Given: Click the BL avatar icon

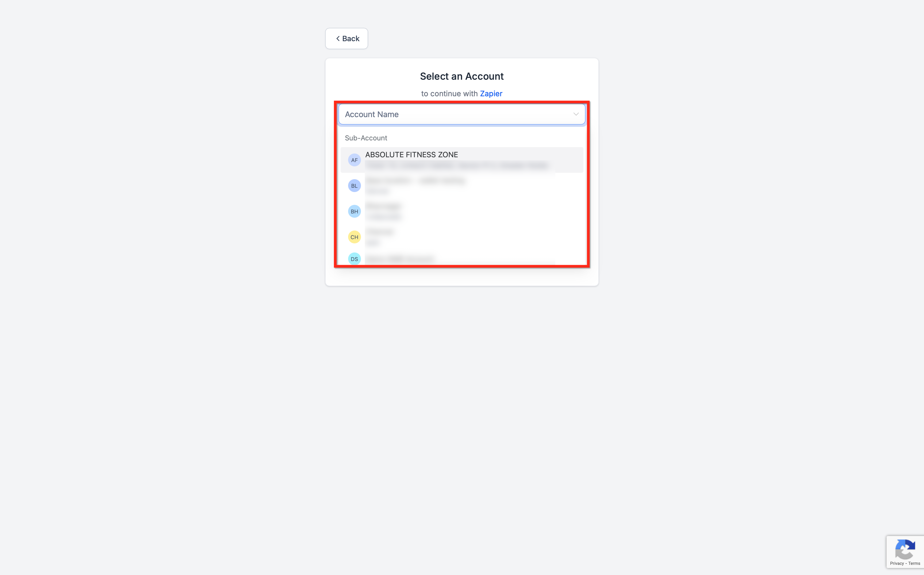Looking at the screenshot, I should (x=354, y=186).
